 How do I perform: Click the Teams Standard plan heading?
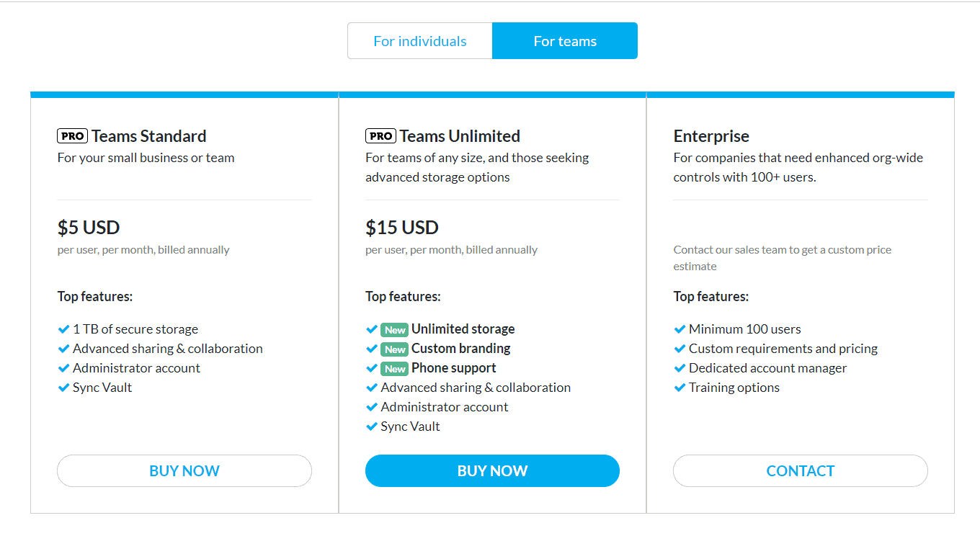[x=148, y=136]
